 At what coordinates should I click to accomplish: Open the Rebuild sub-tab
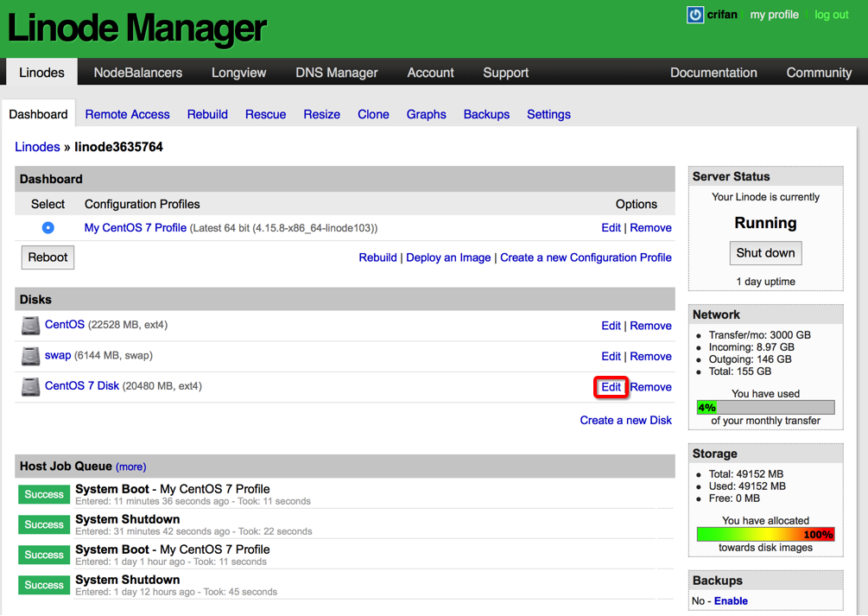coord(207,114)
